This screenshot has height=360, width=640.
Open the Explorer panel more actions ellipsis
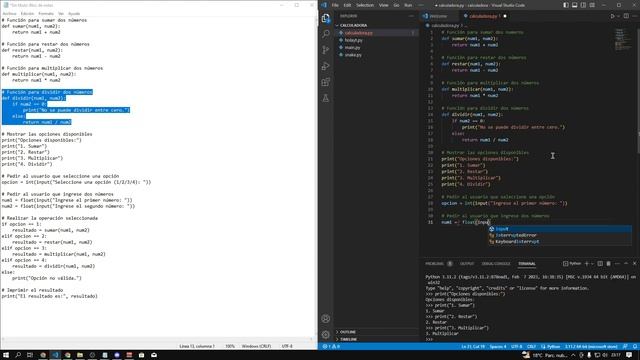pyautogui.click(x=411, y=16)
